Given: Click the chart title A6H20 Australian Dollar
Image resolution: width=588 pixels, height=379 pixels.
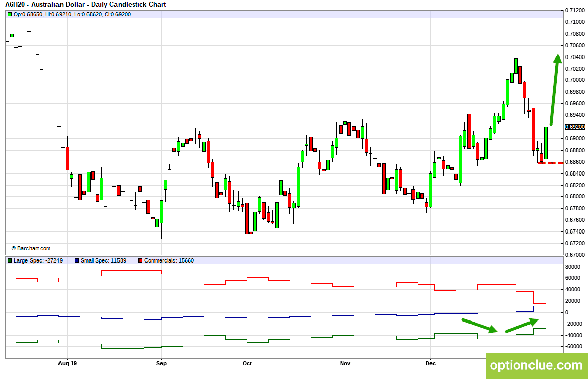Looking at the screenshot, I should [85, 5].
